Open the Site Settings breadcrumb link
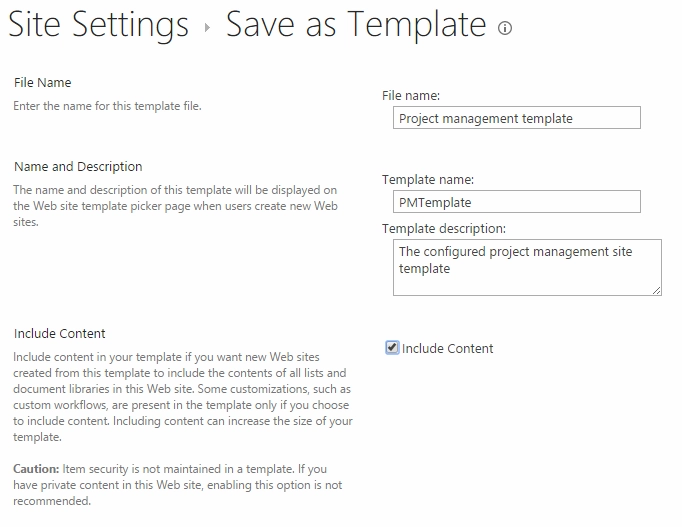The height and width of the screenshot is (527, 682). pyautogui.click(x=98, y=24)
